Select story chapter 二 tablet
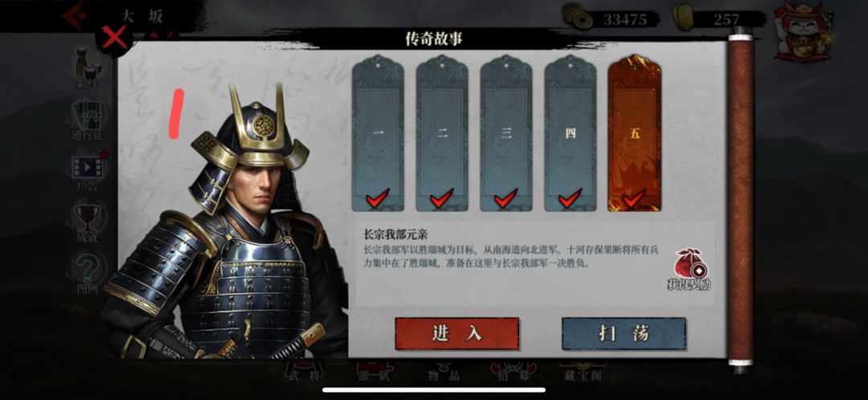Image resolution: width=868 pixels, height=400 pixels. click(x=442, y=133)
